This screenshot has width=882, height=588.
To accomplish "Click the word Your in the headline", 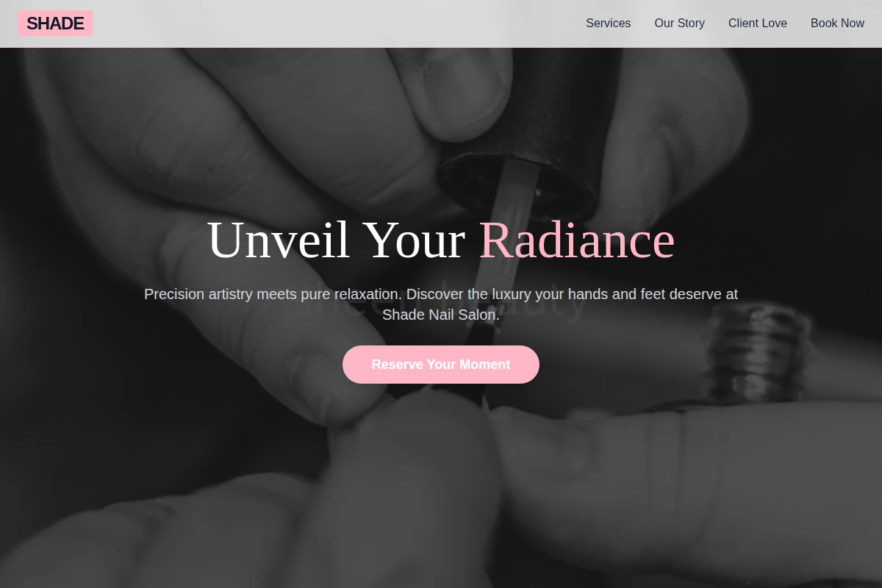I will tap(415, 240).
